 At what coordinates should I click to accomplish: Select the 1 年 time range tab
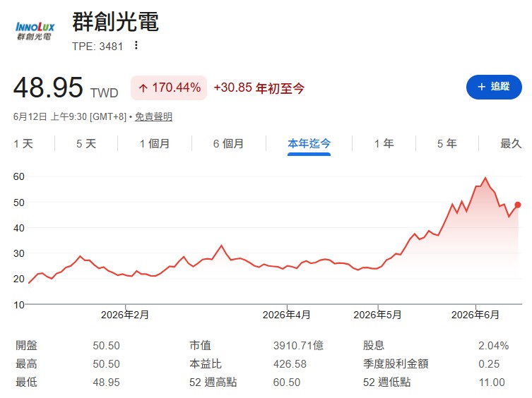pos(384,144)
